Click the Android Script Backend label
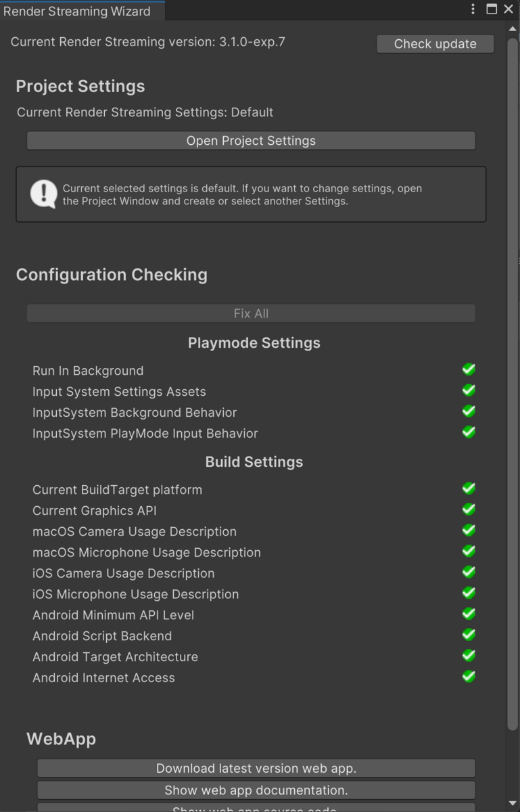This screenshot has width=520, height=812. pos(101,636)
